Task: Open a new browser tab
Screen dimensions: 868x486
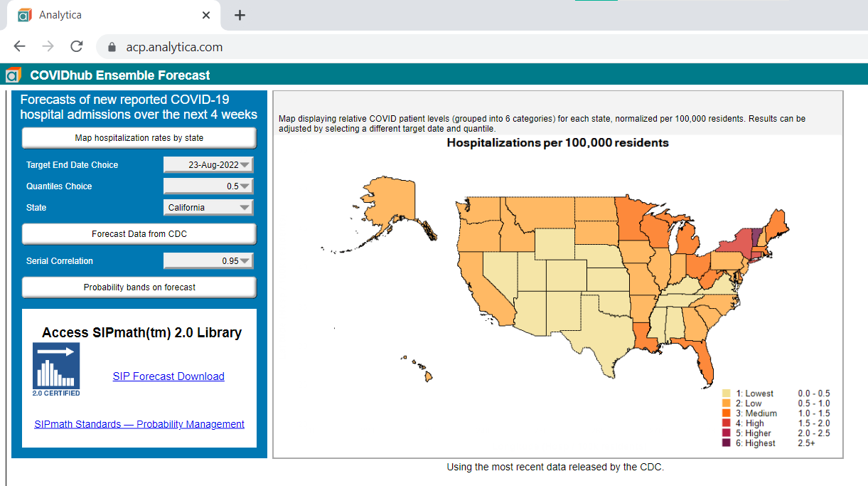Action: pyautogui.click(x=240, y=15)
